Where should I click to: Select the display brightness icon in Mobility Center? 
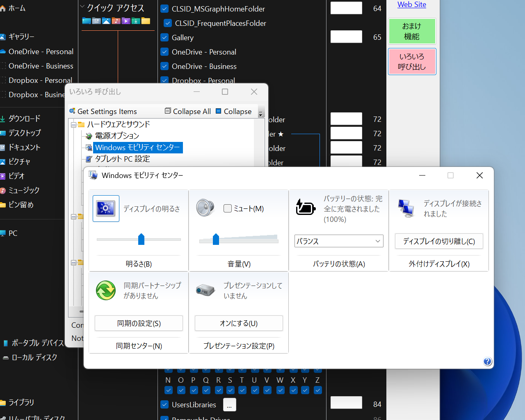point(106,208)
